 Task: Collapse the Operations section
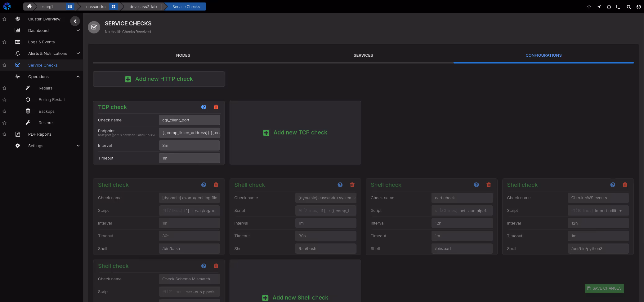[78, 77]
